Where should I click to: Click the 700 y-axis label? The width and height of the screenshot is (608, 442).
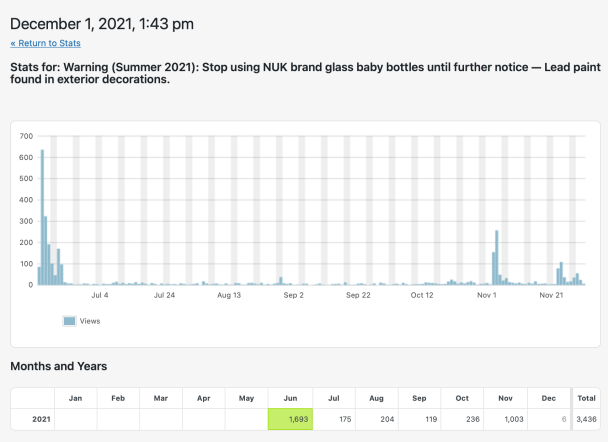coord(26,136)
